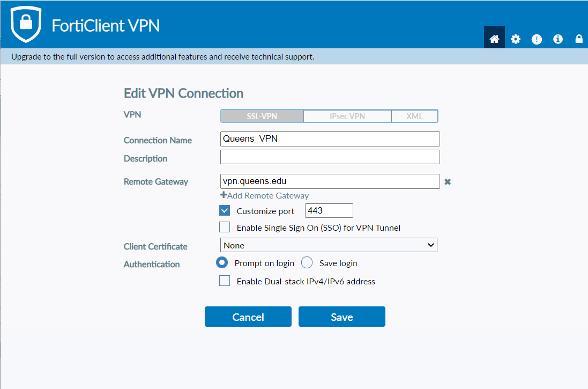
Task: Click the Client Certificate label
Action: (155, 246)
